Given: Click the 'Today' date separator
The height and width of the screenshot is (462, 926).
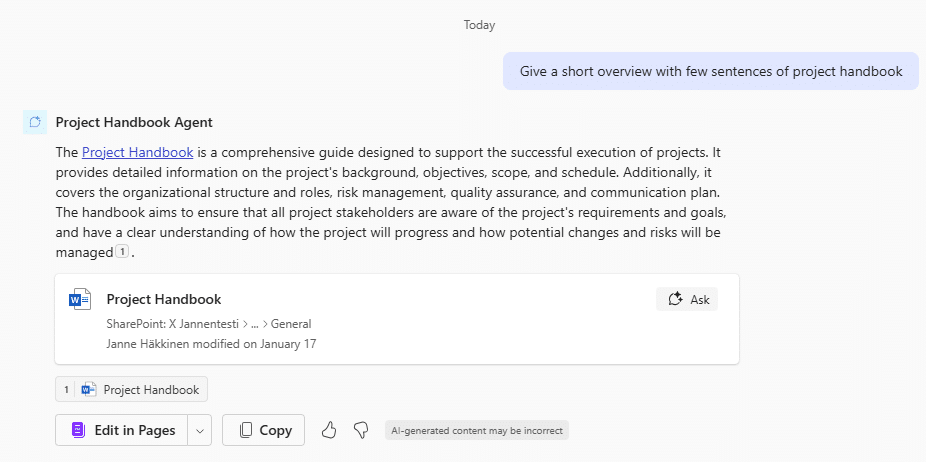Looking at the screenshot, I should coord(479,25).
